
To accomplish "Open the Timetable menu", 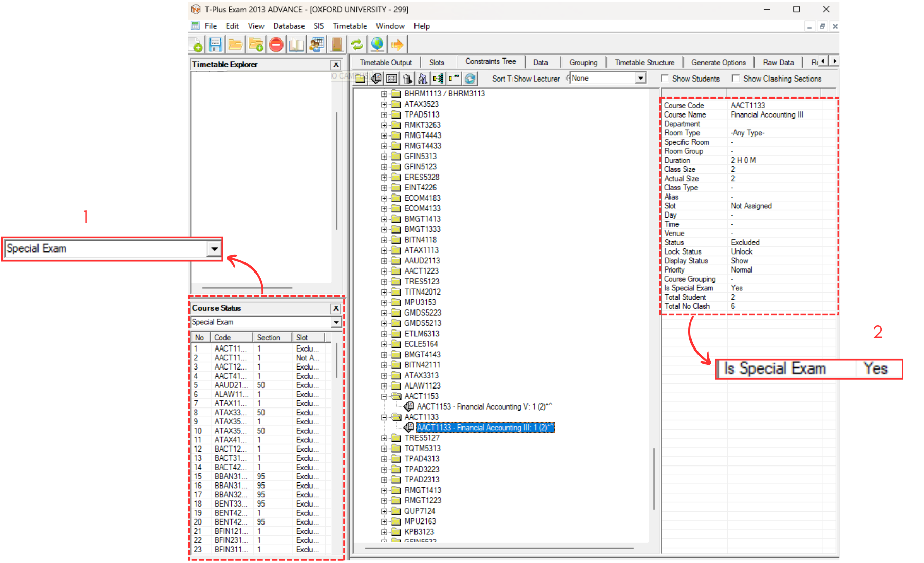I will [x=349, y=26].
